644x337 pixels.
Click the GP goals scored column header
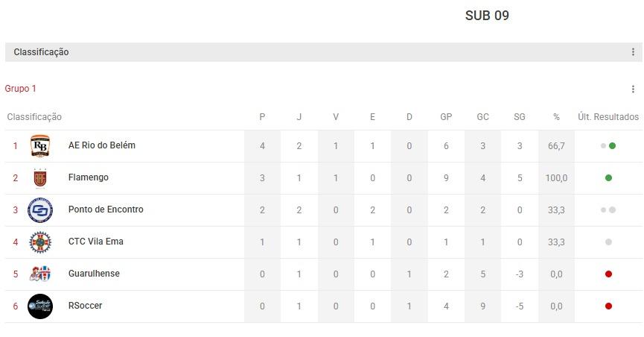pos(446,117)
